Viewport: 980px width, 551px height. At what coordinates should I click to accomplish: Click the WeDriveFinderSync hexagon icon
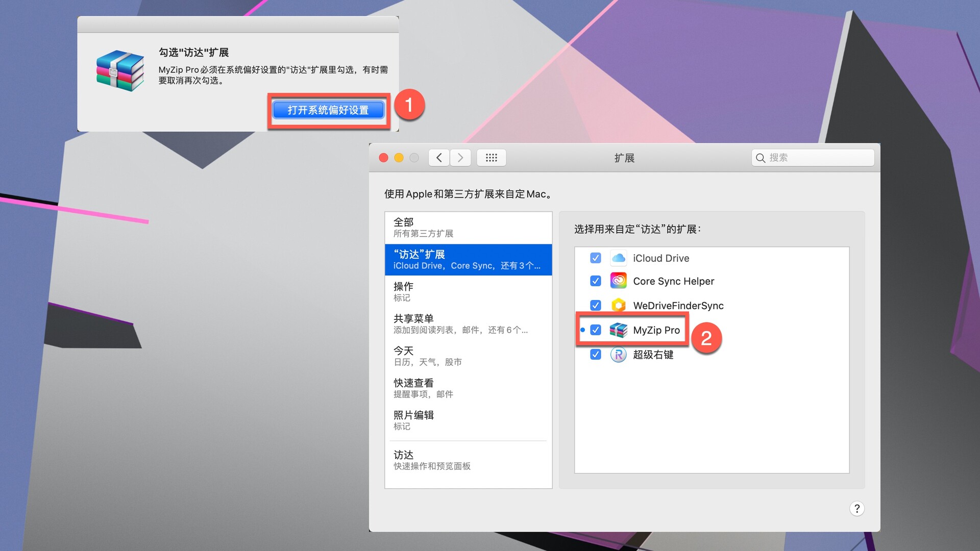coord(619,306)
